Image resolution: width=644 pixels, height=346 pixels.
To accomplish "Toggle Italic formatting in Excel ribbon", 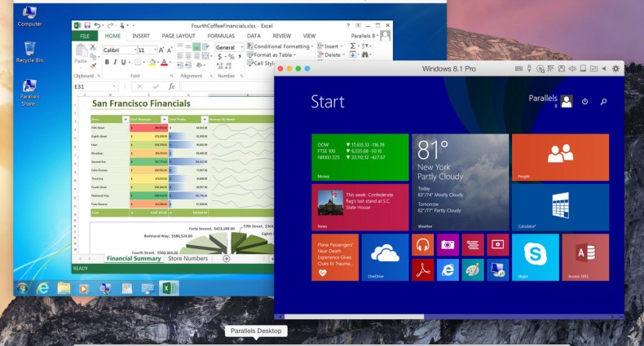I will click(117, 62).
